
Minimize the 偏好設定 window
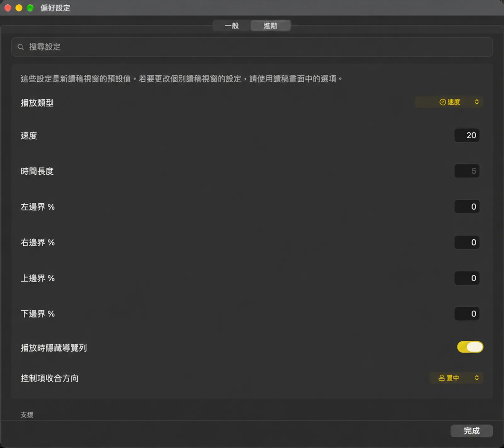tap(19, 8)
